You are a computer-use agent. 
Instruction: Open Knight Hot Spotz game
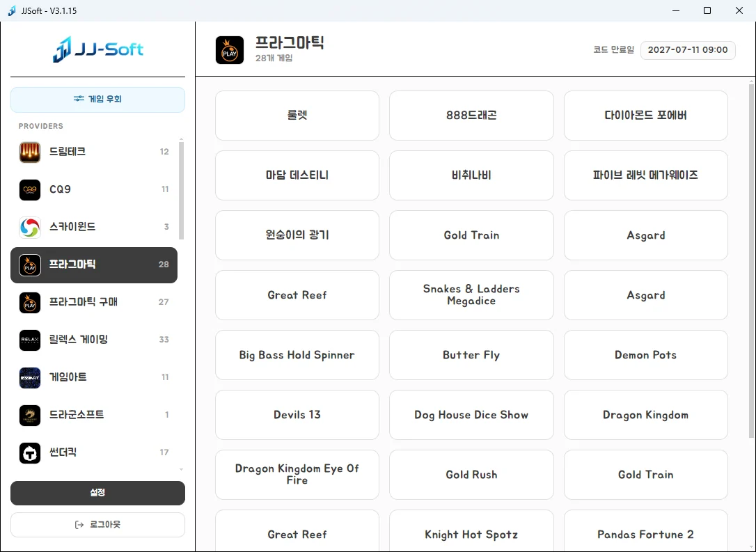tap(471, 530)
